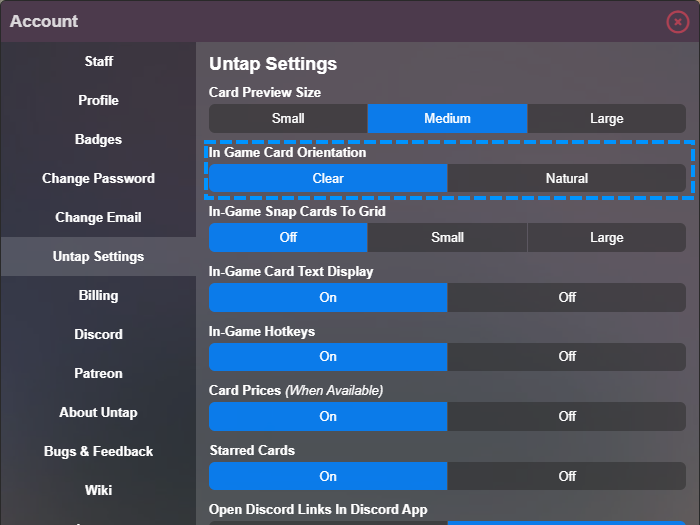Image resolution: width=700 pixels, height=525 pixels.
Task: Turn Snap Cards To Grid Off
Action: pos(288,238)
